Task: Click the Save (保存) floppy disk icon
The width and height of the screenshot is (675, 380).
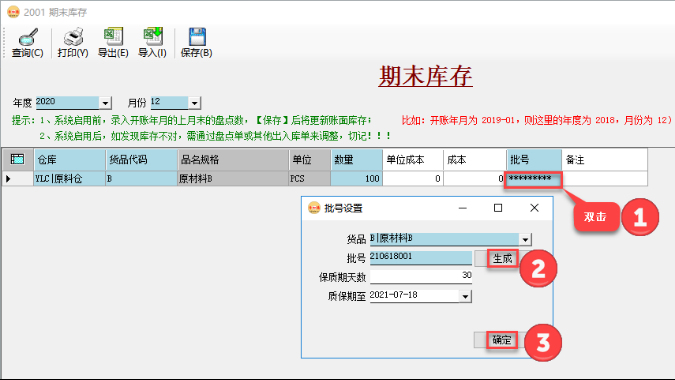Action: click(197, 37)
